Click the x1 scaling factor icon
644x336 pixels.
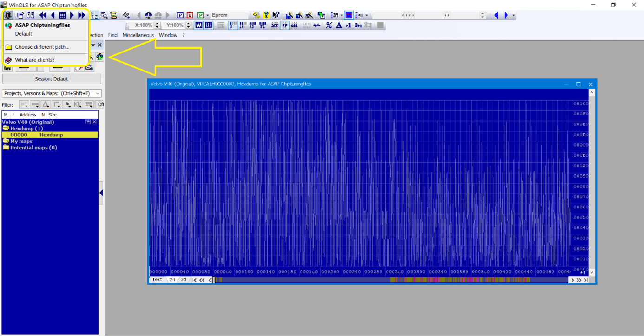point(348,25)
